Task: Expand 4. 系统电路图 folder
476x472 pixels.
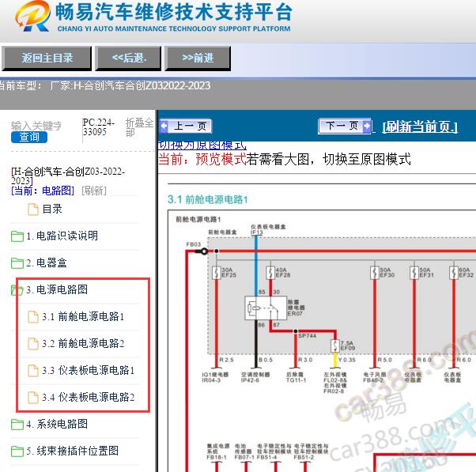Action: tap(57, 424)
